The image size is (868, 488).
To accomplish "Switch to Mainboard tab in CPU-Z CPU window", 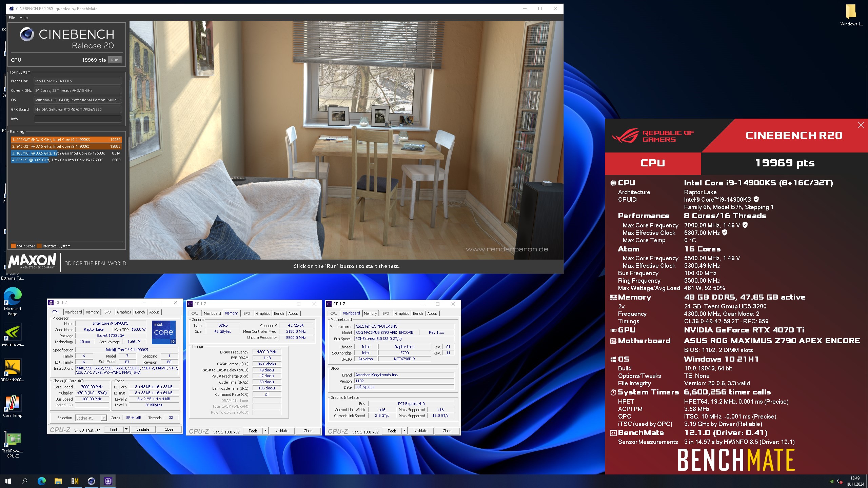I will tap(73, 312).
